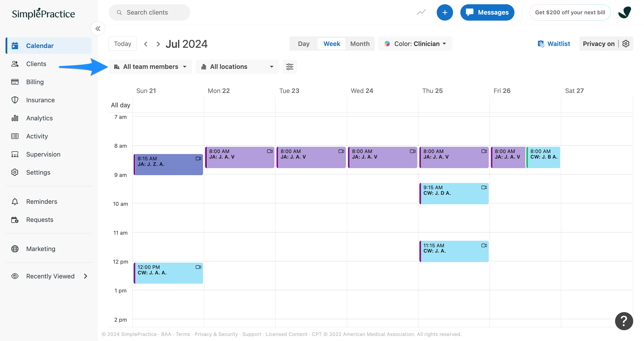Open the Waitlist
This screenshot has width=644, height=341.
[x=553, y=44]
